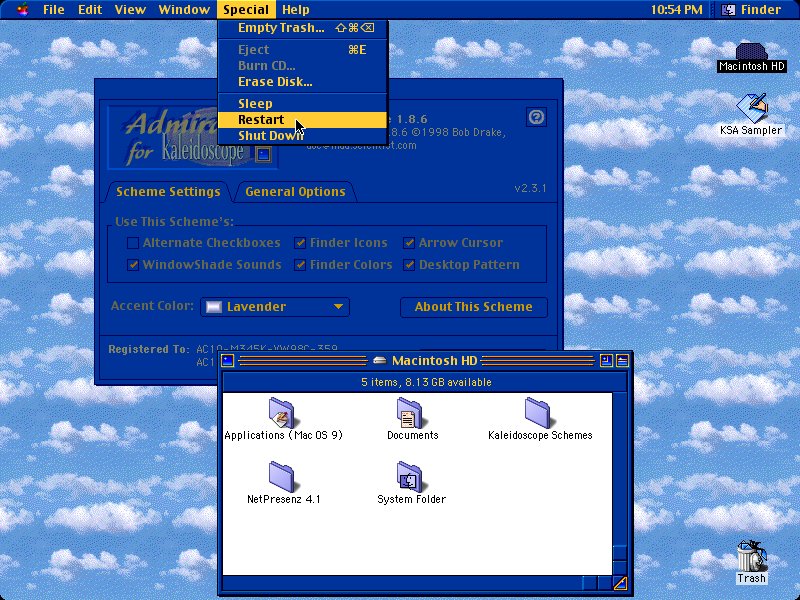Image resolution: width=800 pixels, height=600 pixels.
Task: Click the help question mark icon in Admiral window
Action: pos(536,117)
